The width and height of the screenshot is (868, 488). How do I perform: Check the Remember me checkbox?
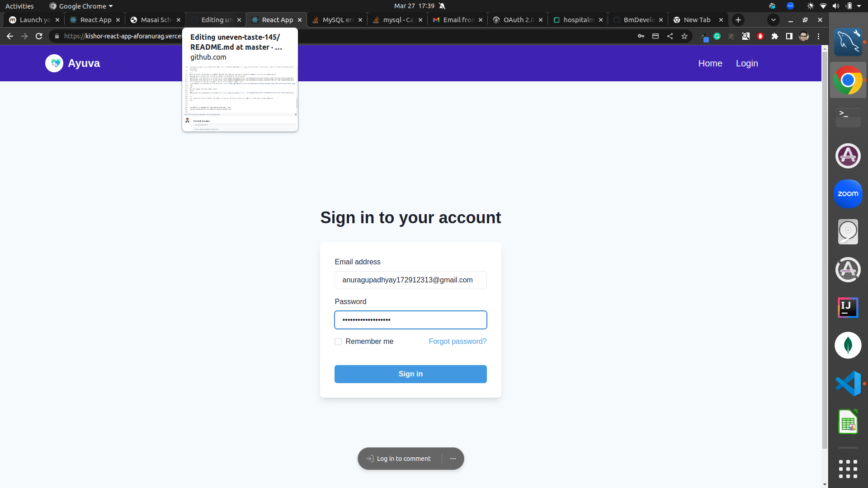pyautogui.click(x=338, y=342)
